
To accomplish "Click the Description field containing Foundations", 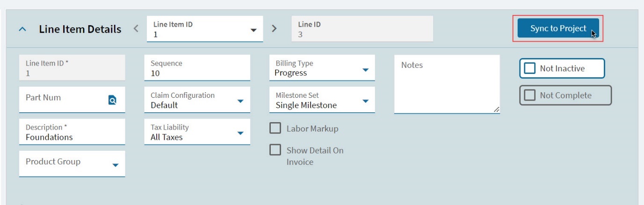I will coord(72,132).
